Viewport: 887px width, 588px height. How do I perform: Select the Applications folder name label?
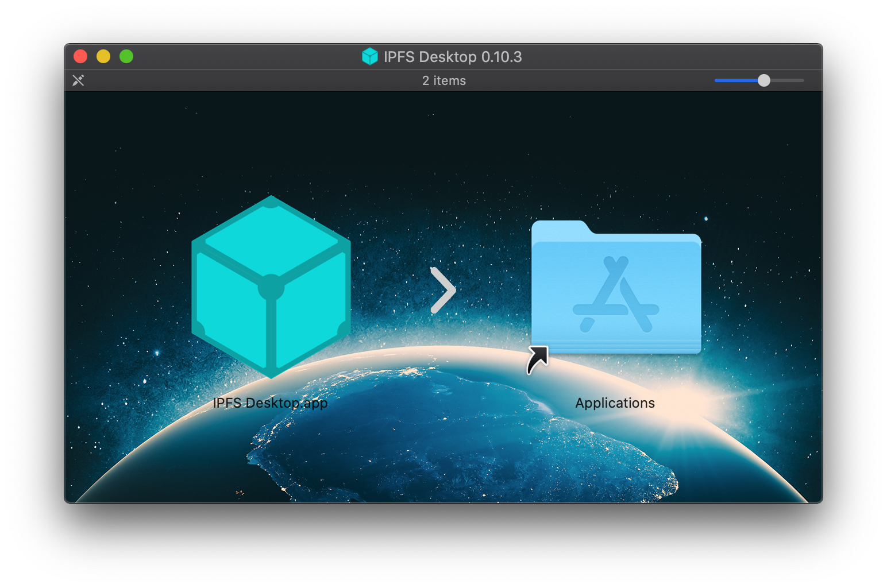[615, 403]
